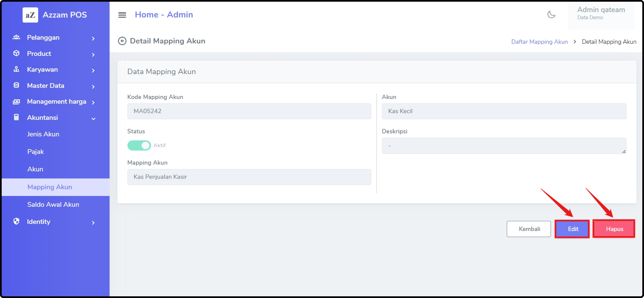Toggle the Aktif status switch
This screenshot has height=298, width=644.
(x=139, y=145)
